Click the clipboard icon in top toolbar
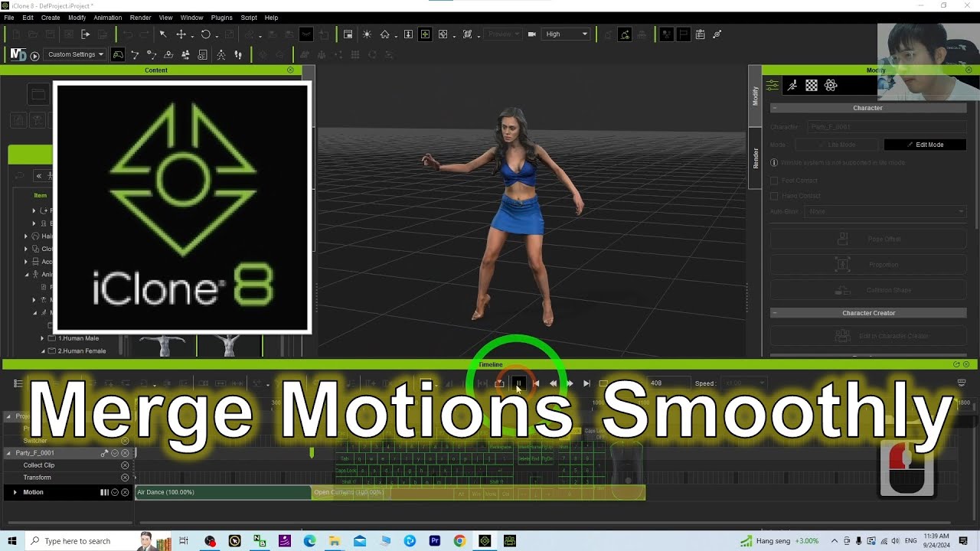Image resolution: width=980 pixels, height=551 pixels. (x=700, y=34)
